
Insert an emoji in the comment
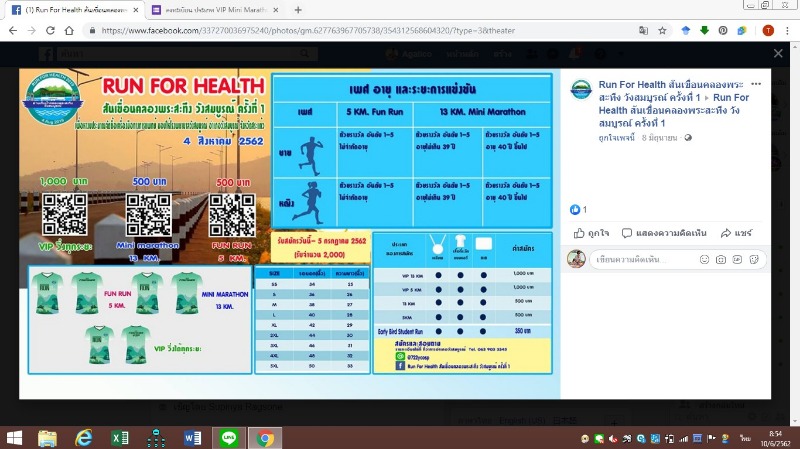tap(704, 259)
